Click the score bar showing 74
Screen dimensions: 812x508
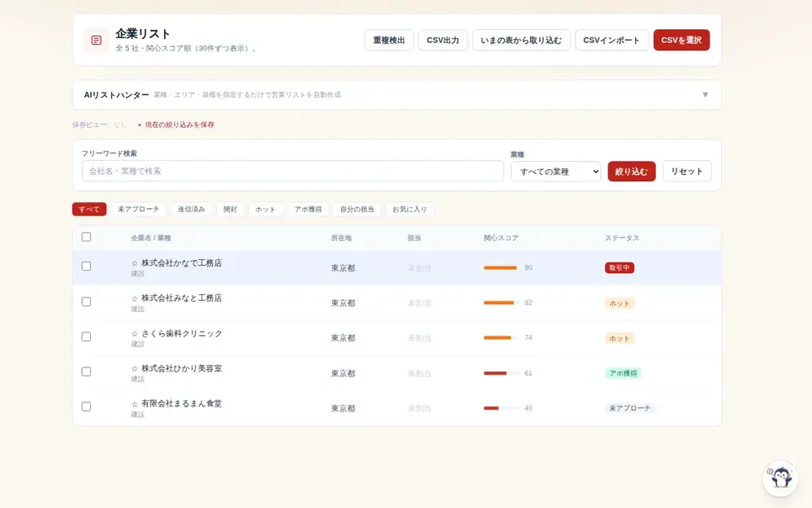[x=501, y=337]
